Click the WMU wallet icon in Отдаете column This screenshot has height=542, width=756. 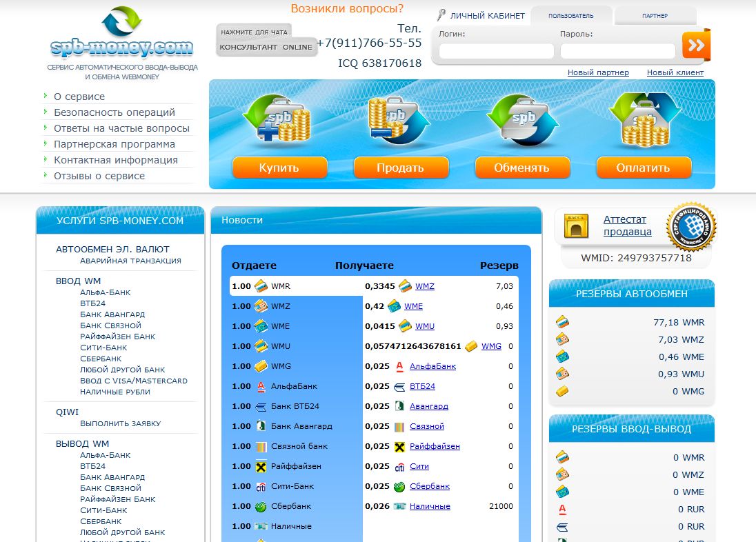[x=261, y=346]
